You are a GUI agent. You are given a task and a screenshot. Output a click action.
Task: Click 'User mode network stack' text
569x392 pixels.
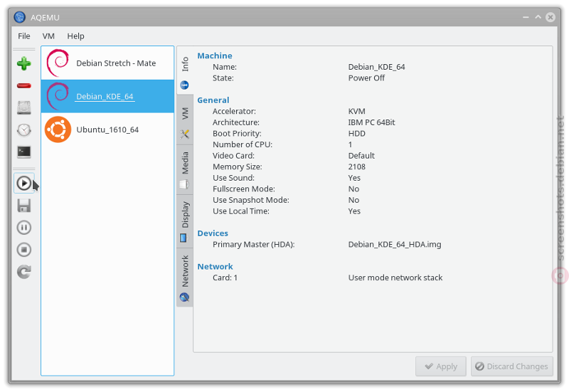[395, 277]
